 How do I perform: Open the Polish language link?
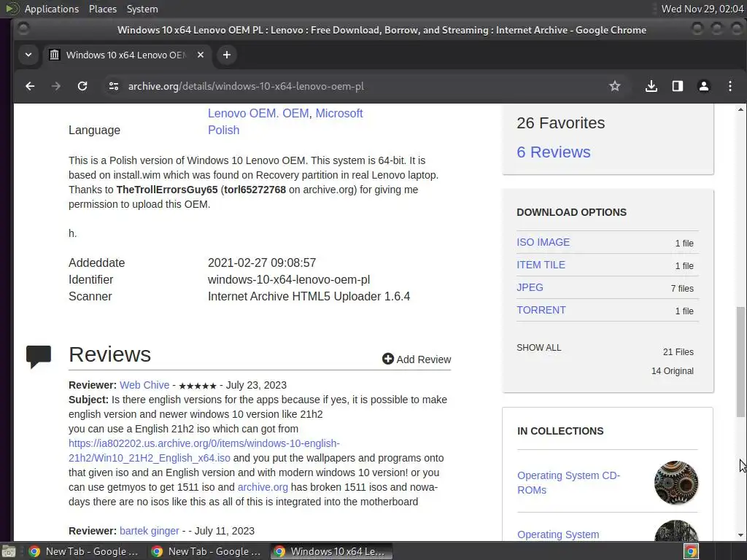pos(223,130)
